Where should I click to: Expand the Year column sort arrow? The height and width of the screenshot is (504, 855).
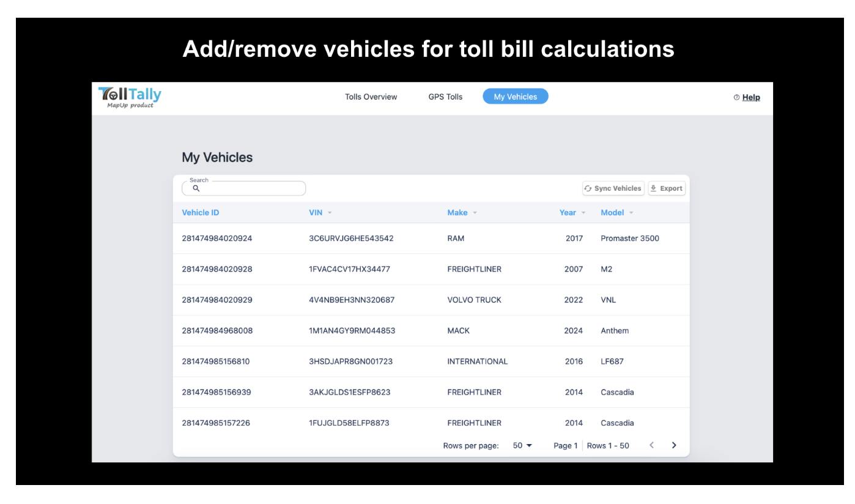[583, 213]
